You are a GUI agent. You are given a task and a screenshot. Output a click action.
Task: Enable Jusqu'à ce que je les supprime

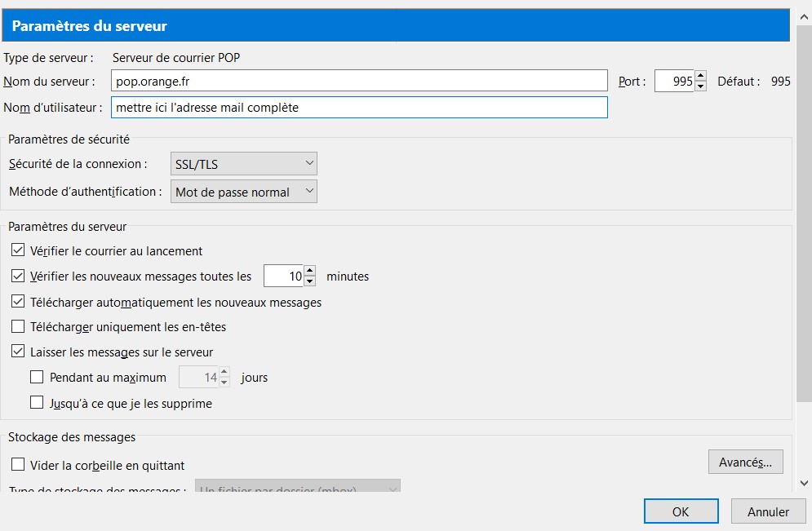point(36,403)
